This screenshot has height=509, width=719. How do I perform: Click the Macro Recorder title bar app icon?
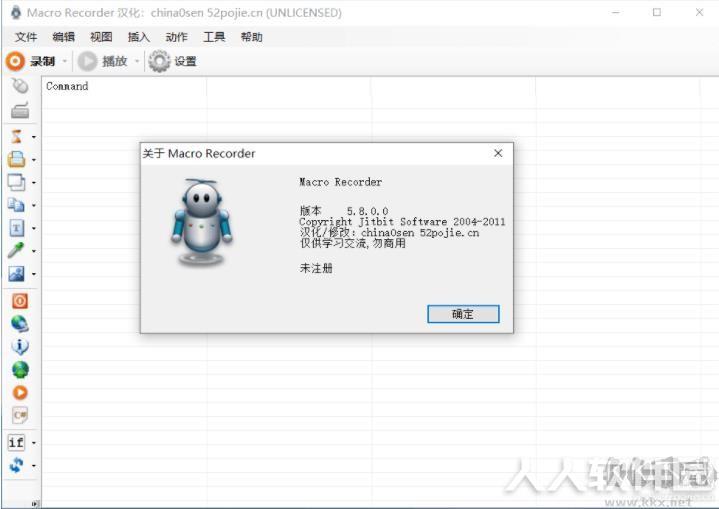pyautogui.click(x=16, y=12)
